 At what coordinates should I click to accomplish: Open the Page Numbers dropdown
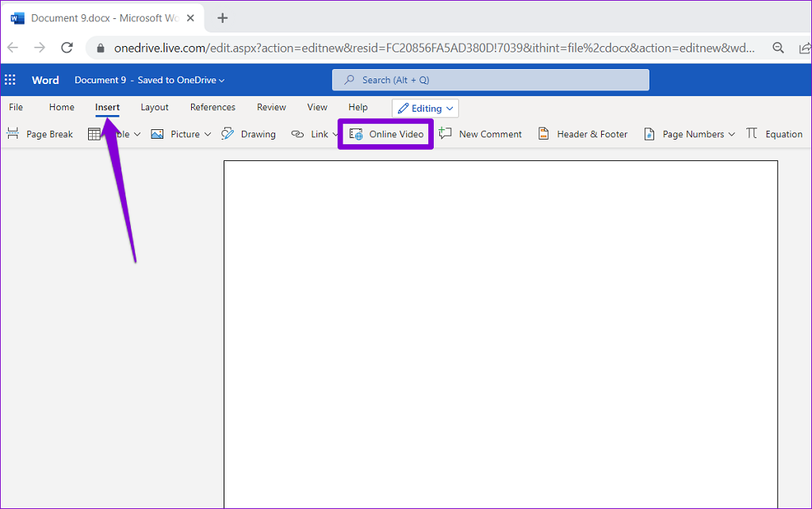(x=731, y=134)
